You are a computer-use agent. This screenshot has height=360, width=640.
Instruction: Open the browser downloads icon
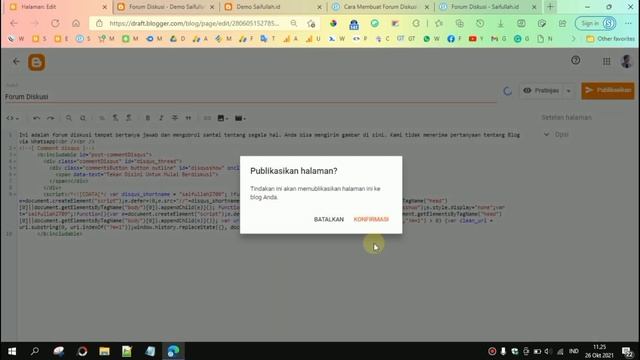(500, 24)
